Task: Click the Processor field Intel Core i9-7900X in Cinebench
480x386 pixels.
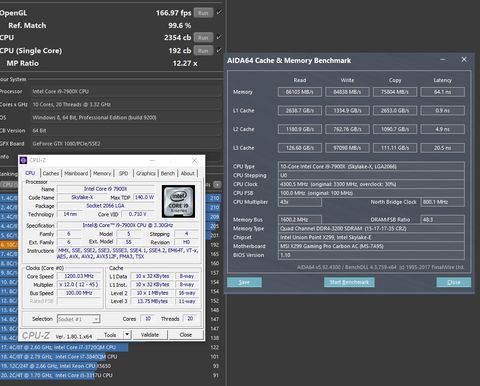Action: pyautogui.click(x=126, y=91)
